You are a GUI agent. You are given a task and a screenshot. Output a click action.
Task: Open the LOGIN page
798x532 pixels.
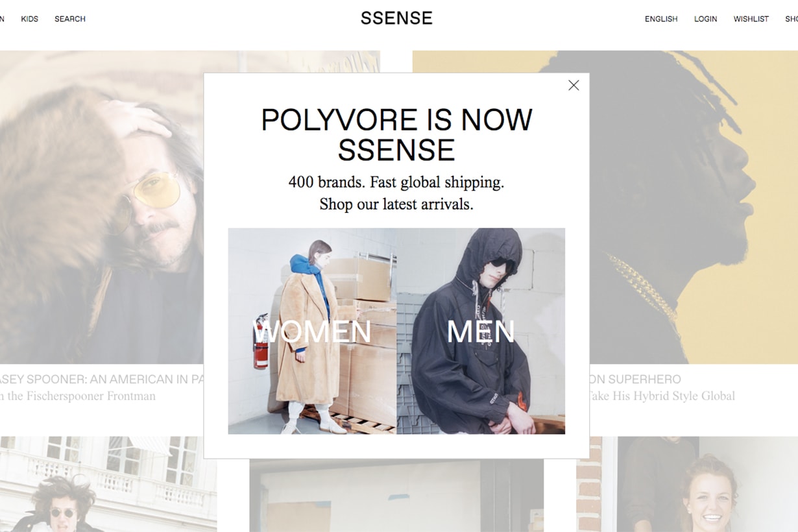coord(705,19)
